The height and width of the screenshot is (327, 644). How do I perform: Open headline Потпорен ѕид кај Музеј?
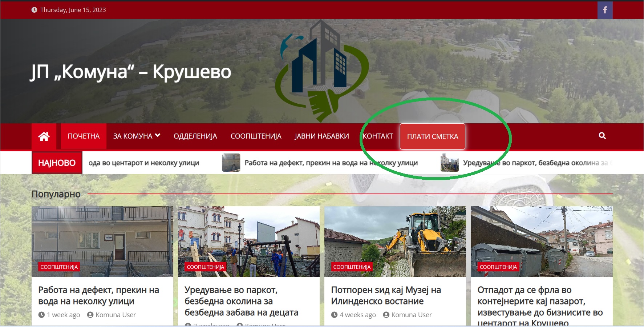pos(386,295)
